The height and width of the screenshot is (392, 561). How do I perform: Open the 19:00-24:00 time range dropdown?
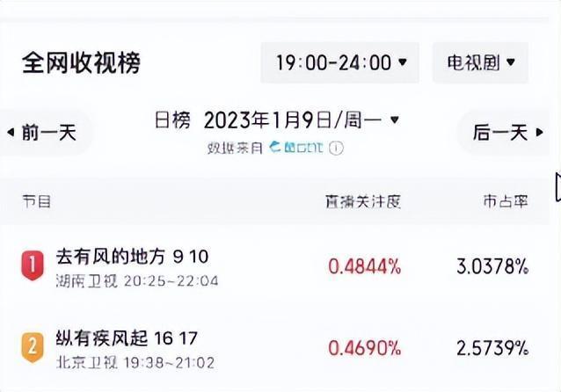(341, 63)
